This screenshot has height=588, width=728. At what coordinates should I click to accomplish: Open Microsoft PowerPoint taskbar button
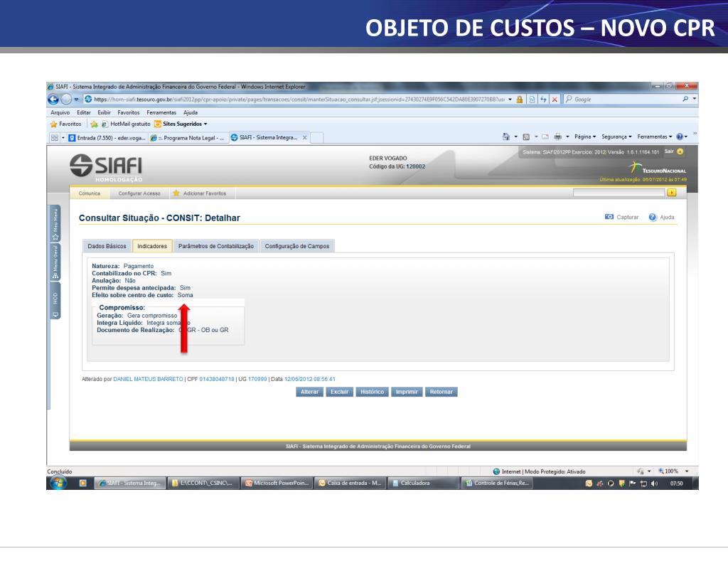[277, 483]
